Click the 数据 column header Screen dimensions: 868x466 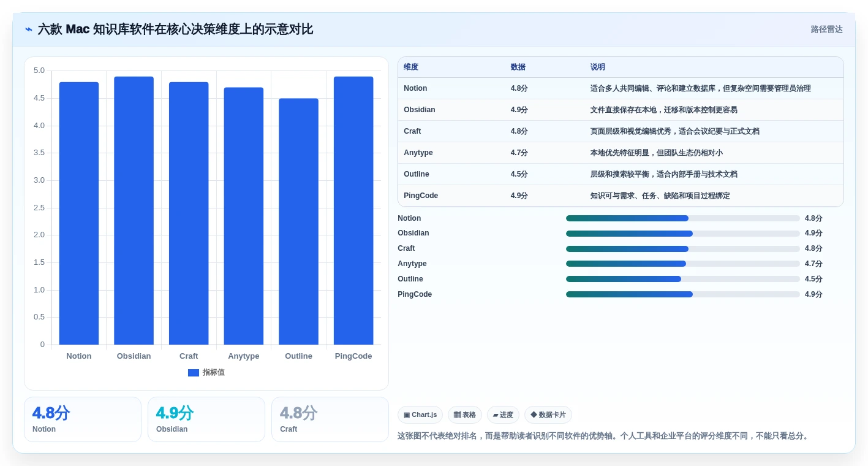click(x=518, y=67)
